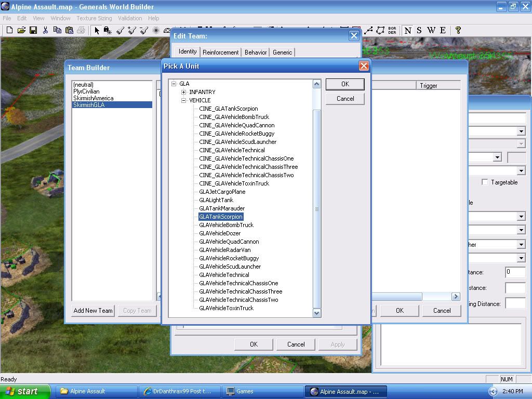The image size is (532, 399).
Task: Select the polygon area tool icon
Action: pos(380,31)
